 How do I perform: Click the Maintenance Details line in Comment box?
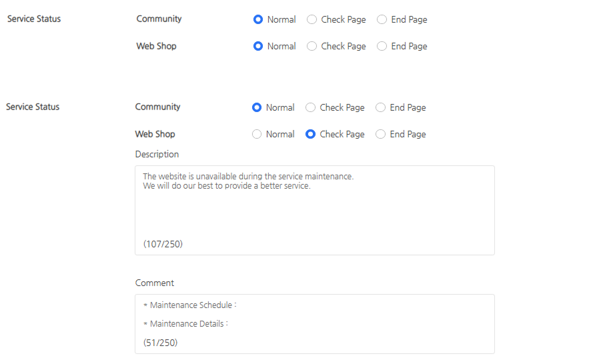click(185, 324)
